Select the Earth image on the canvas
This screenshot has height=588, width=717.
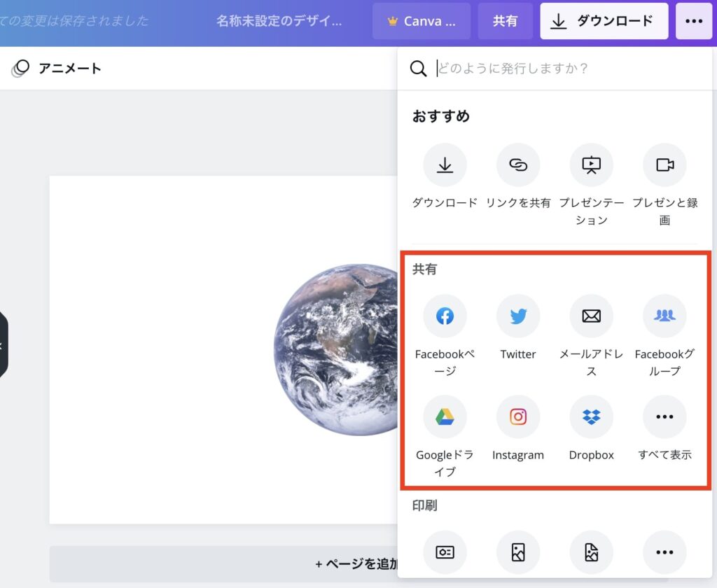tap(335, 350)
